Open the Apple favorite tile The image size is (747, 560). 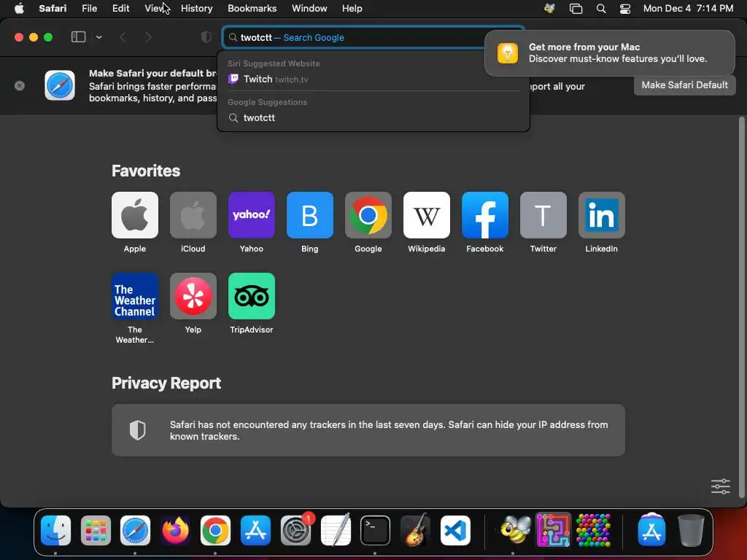coord(135,215)
